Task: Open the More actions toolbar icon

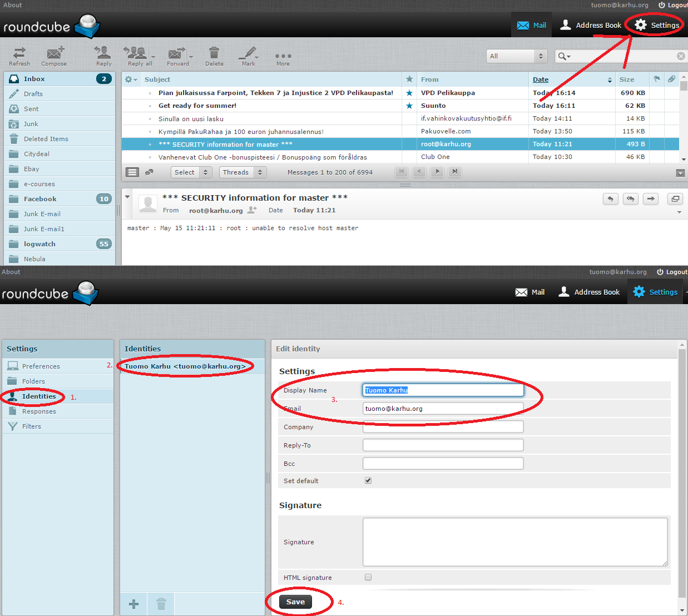Action: 283,56
